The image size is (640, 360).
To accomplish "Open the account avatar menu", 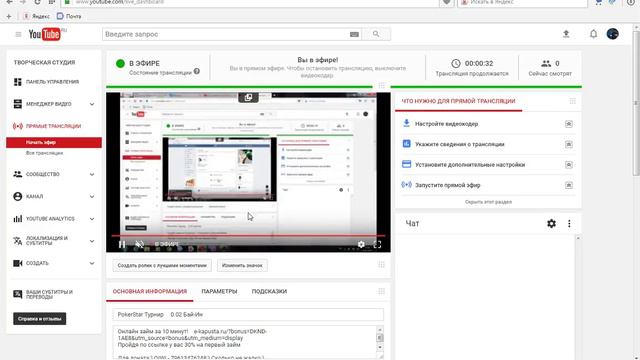I will 613,34.
